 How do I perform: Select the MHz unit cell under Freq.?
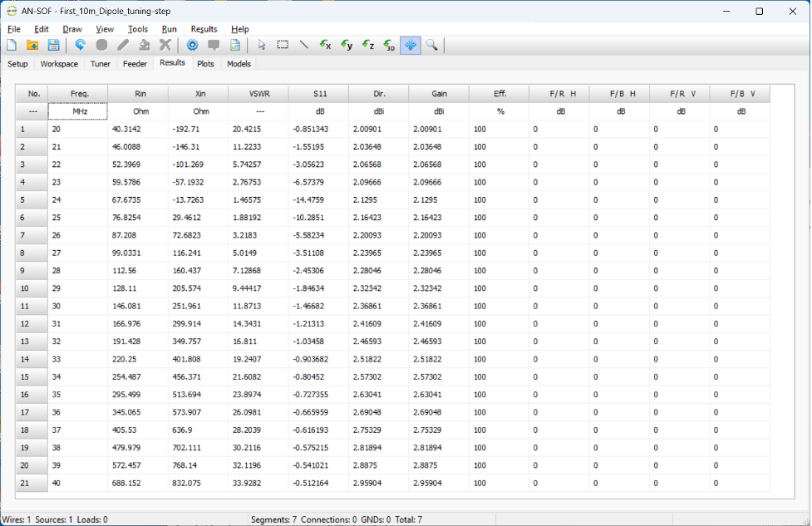point(77,111)
